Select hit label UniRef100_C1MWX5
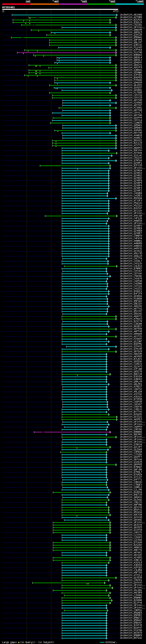Screen dimensions: 146x644 (131, 123)
